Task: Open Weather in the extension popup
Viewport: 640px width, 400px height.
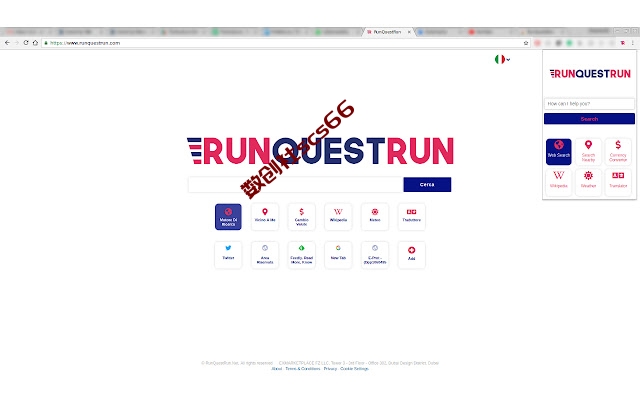Action: pos(588,182)
